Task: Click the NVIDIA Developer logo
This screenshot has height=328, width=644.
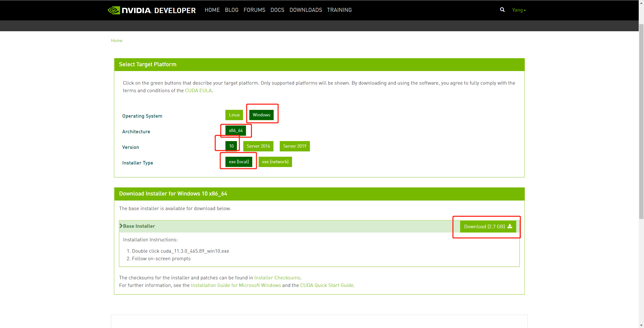Action: [x=151, y=10]
